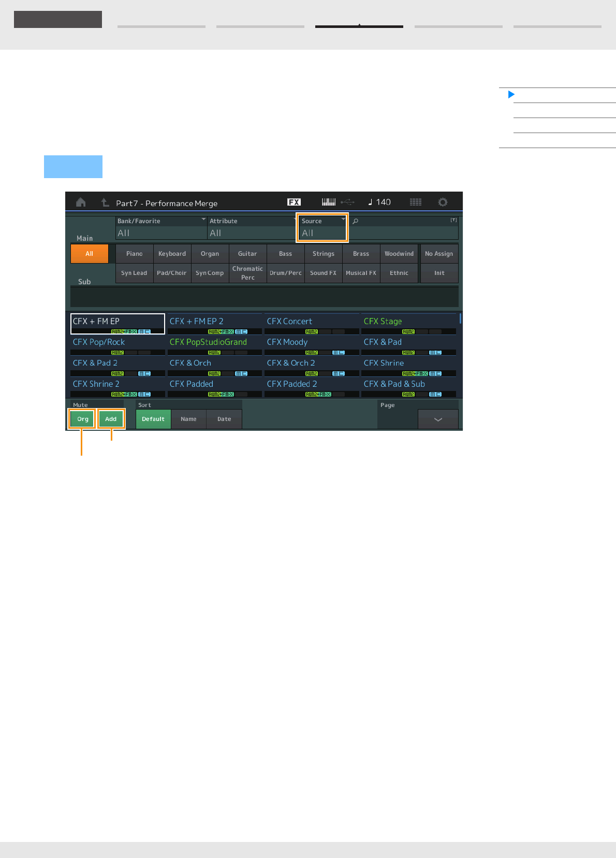This screenshot has height=858, width=616.
Task: Select the CFX & Pad & Sub performance
Action: [408, 387]
